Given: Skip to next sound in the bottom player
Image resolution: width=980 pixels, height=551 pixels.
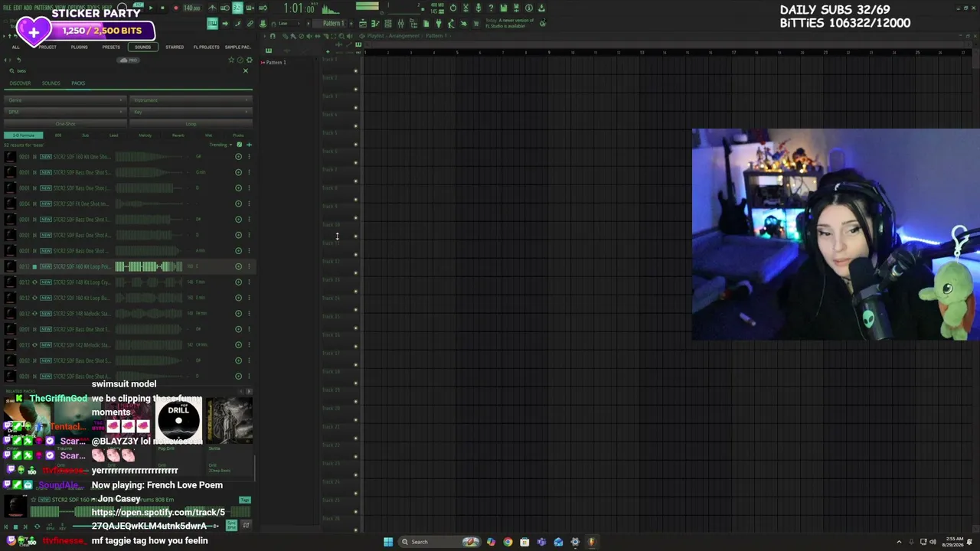Looking at the screenshot, I should pyautogui.click(x=25, y=527).
